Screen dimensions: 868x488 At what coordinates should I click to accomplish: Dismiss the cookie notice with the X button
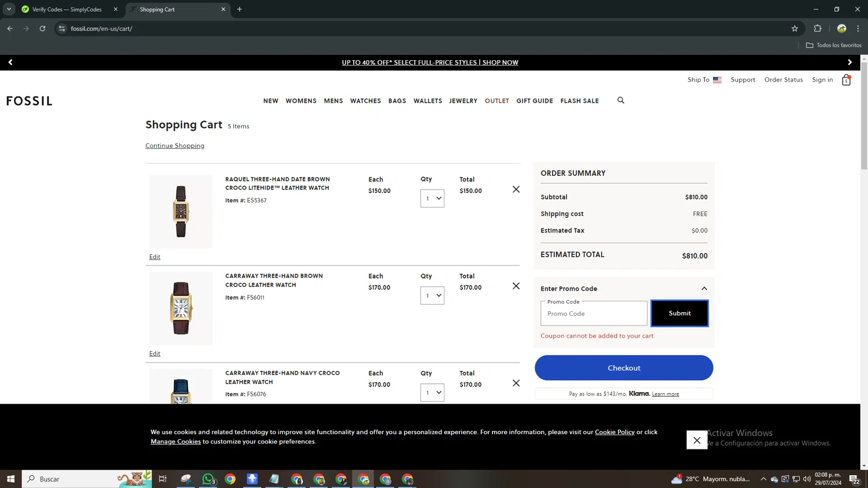[x=697, y=440]
